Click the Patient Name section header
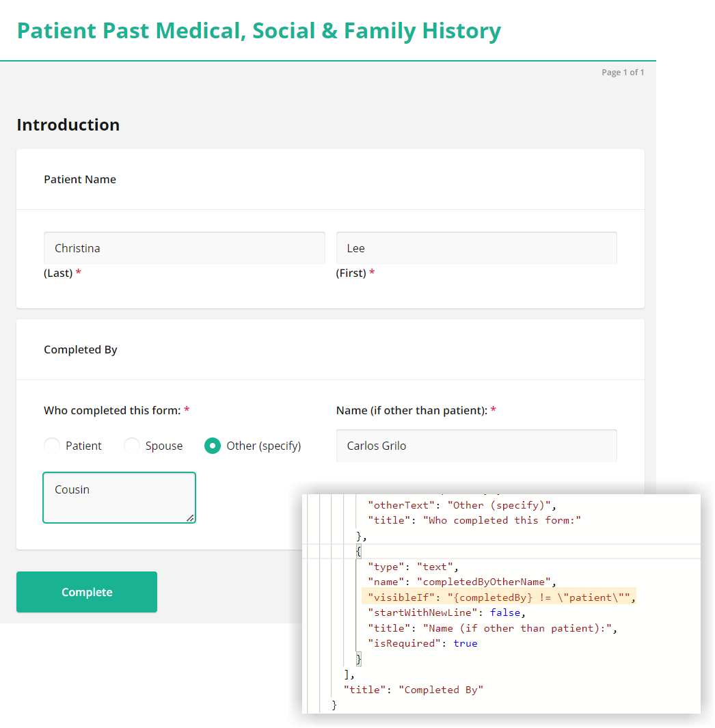 pos(80,179)
